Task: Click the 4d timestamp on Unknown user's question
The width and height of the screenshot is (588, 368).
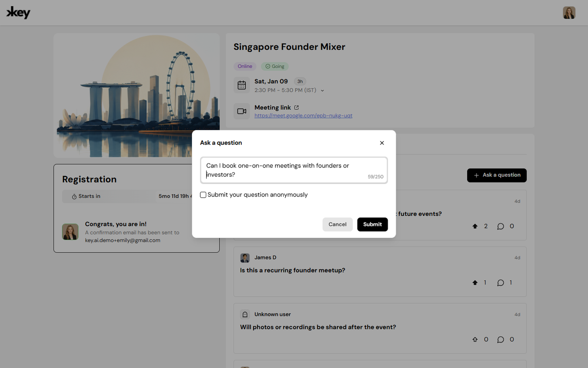Action: click(x=517, y=315)
